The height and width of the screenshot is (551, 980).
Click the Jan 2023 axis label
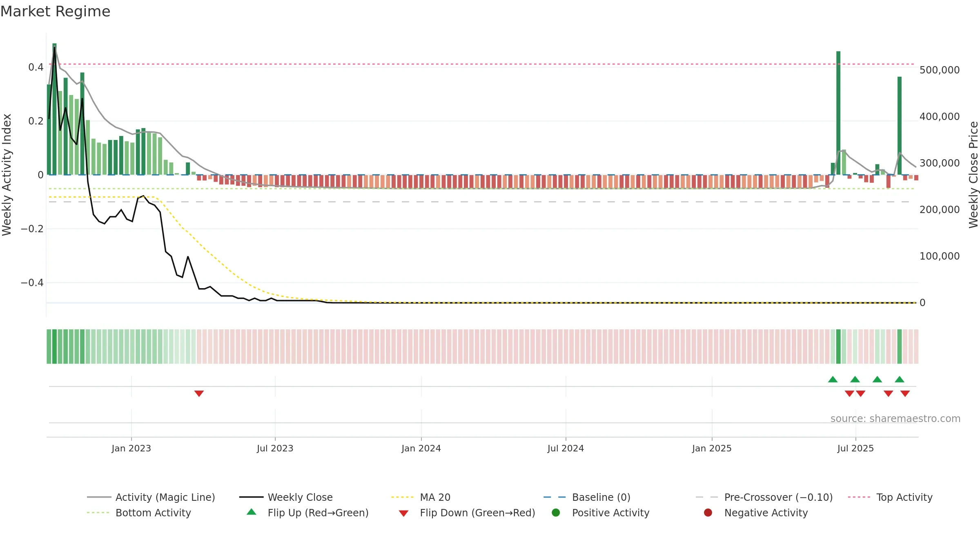[131, 448]
